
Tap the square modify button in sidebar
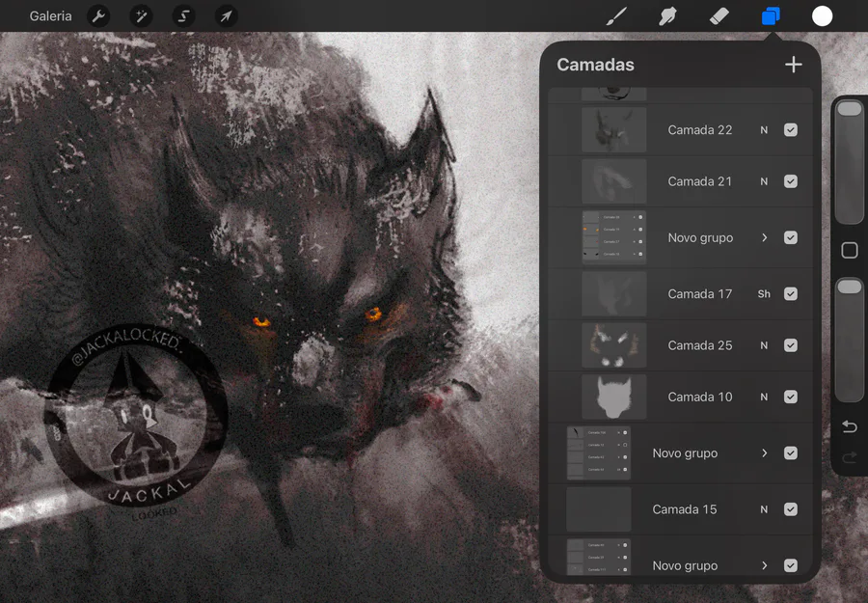point(849,250)
